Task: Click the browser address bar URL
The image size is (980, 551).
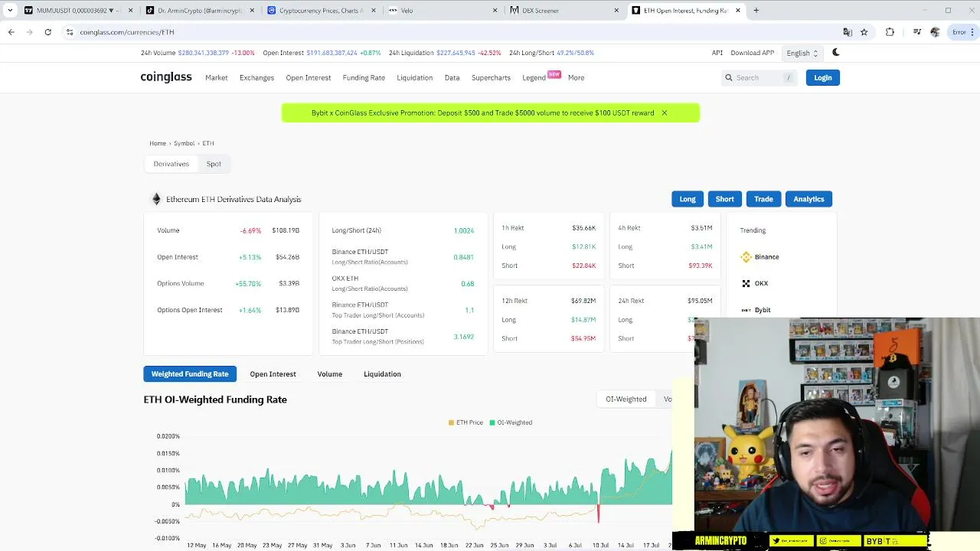Action: pyautogui.click(x=127, y=32)
